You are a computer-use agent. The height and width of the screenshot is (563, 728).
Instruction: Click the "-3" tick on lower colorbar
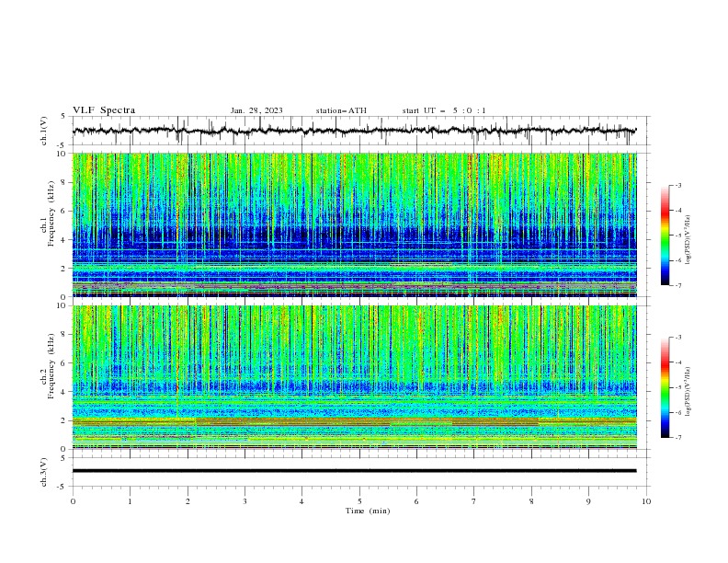[x=677, y=338]
